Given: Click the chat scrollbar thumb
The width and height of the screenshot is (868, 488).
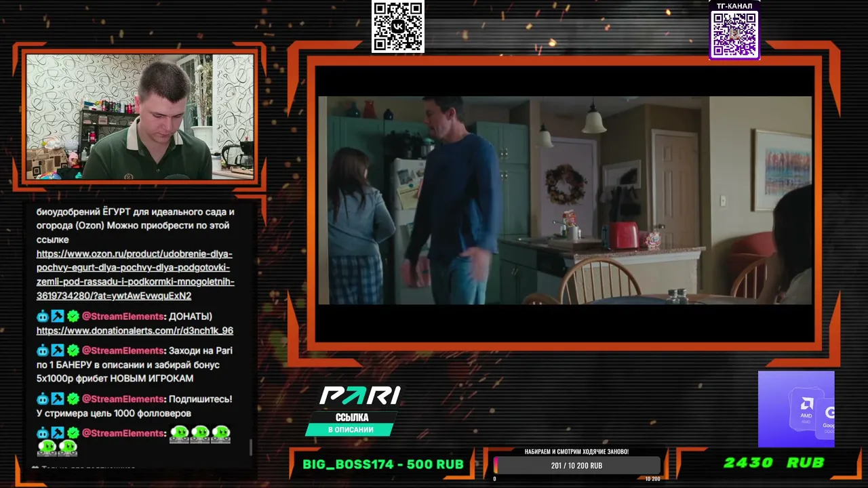Looking at the screenshot, I should [x=251, y=447].
